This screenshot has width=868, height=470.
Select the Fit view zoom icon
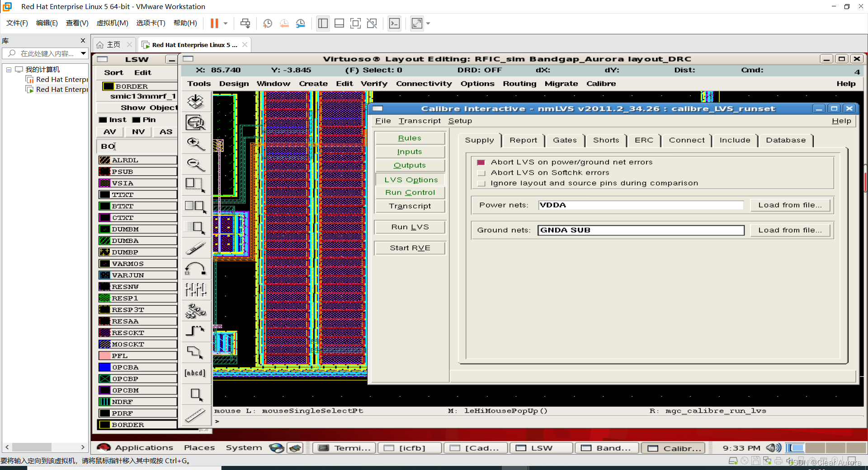[196, 123]
